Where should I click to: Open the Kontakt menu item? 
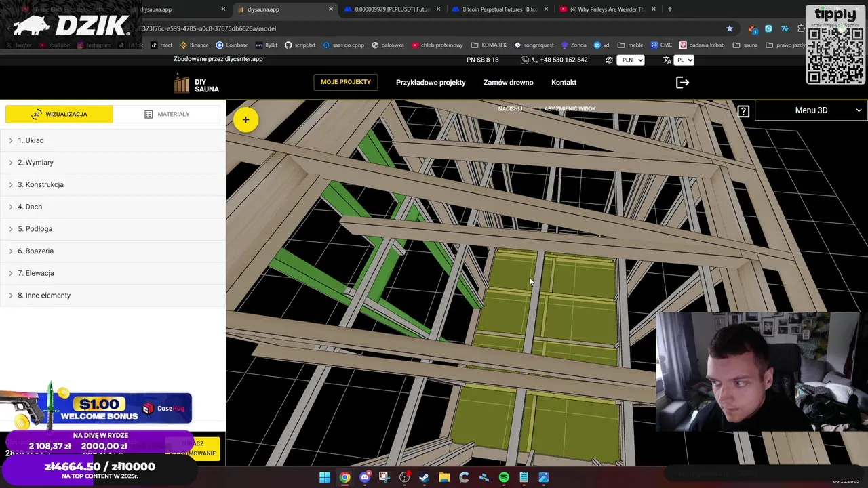coord(564,83)
